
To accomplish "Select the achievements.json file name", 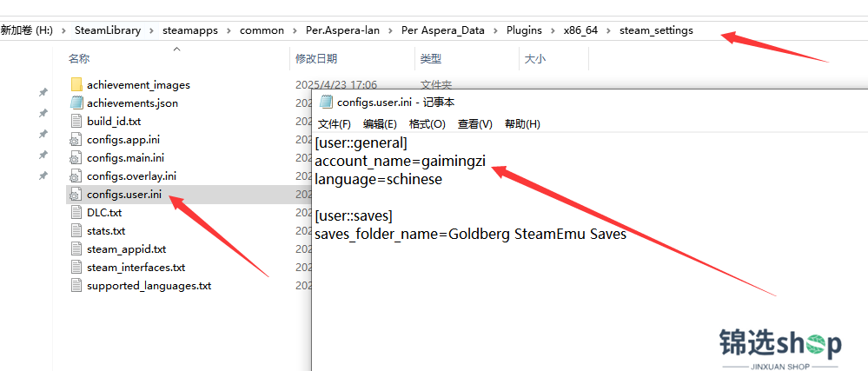I will click(x=132, y=103).
